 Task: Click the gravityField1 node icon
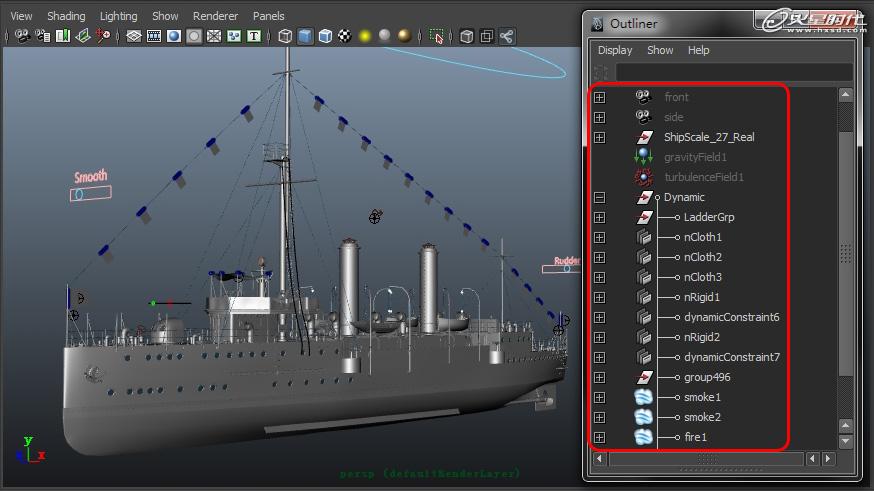[x=644, y=157]
